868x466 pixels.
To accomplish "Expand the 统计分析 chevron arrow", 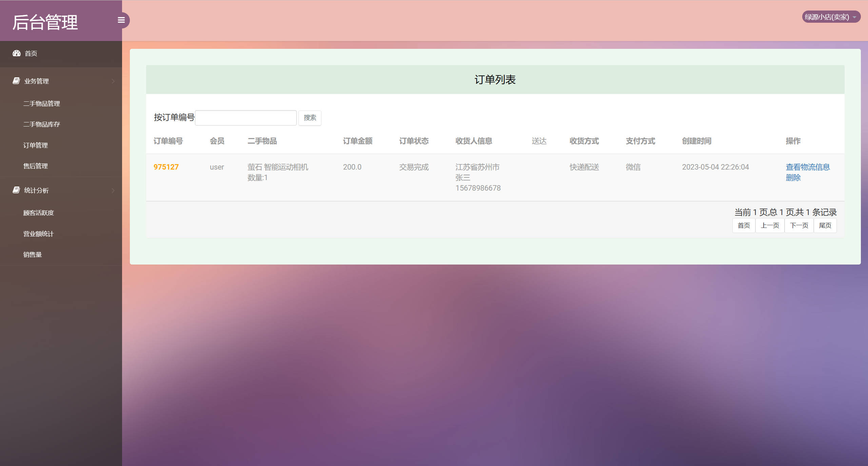I will (x=113, y=190).
